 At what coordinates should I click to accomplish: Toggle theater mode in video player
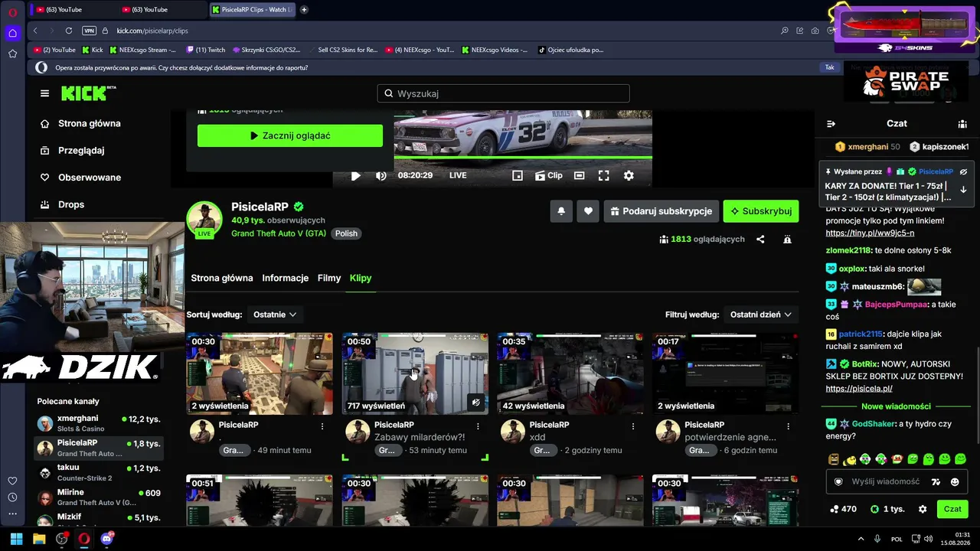pyautogui.click(x=580, y=175)
